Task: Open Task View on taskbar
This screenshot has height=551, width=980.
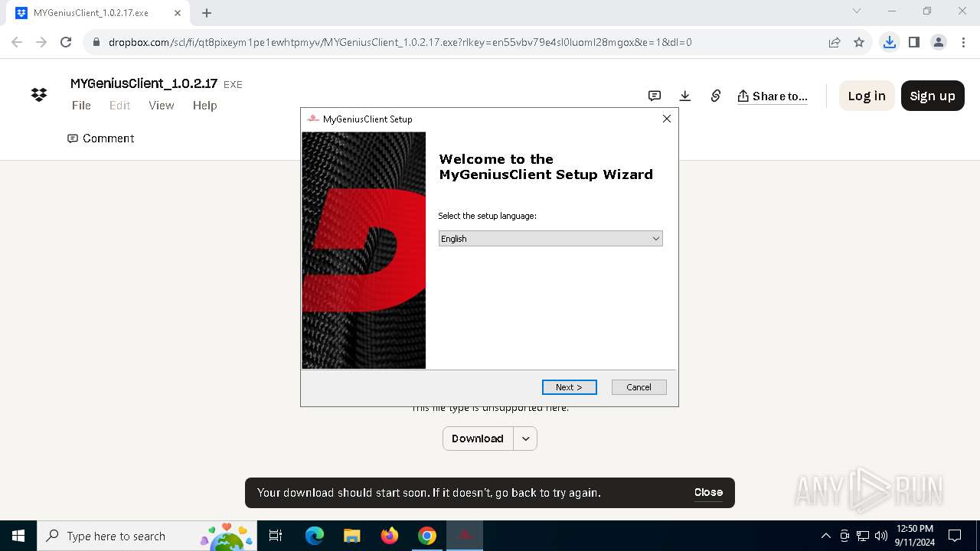Action: (x=276, y=536)
